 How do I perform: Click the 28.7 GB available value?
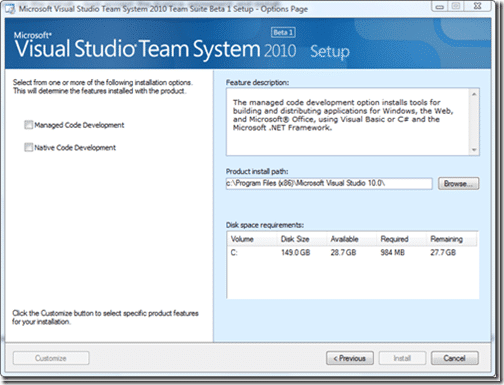point(343,253)
